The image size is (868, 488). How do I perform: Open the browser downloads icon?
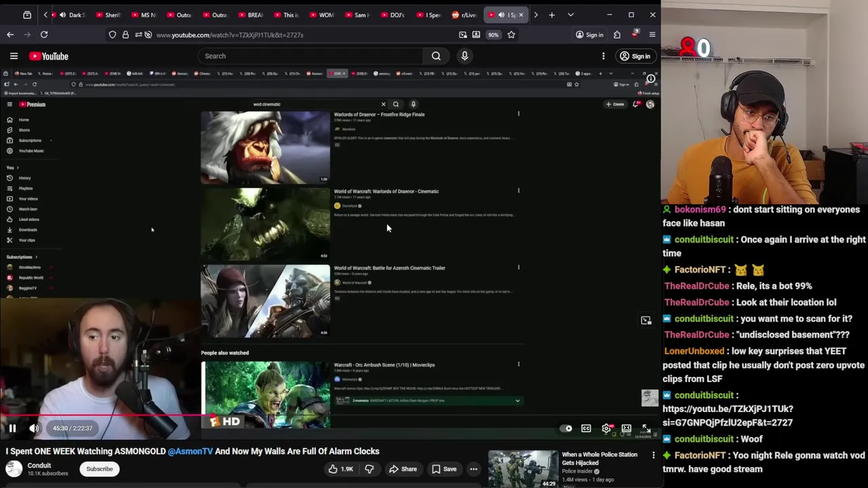[477, 35]
